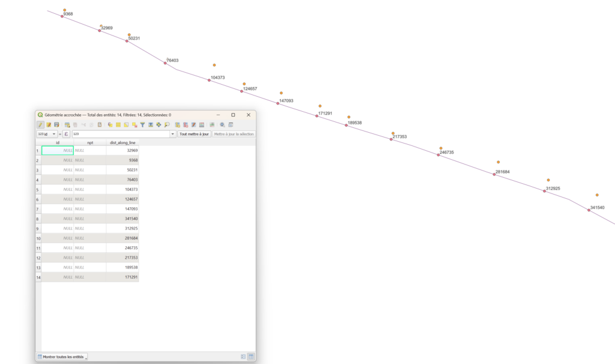Open the field selector dropdown showing id
615x364 pixels.
pyautogui.click(x=47, y=134)
